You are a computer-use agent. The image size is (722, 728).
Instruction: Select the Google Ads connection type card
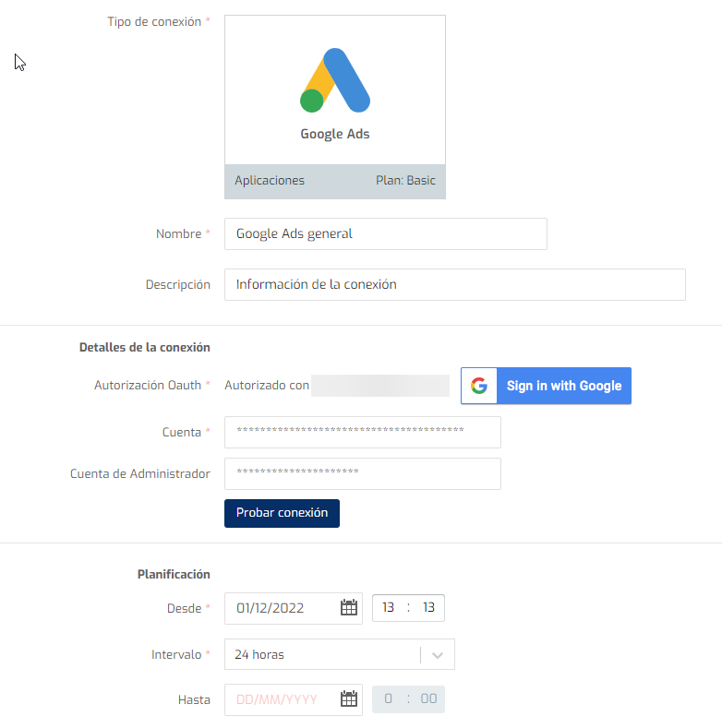(x=335, y=107)
